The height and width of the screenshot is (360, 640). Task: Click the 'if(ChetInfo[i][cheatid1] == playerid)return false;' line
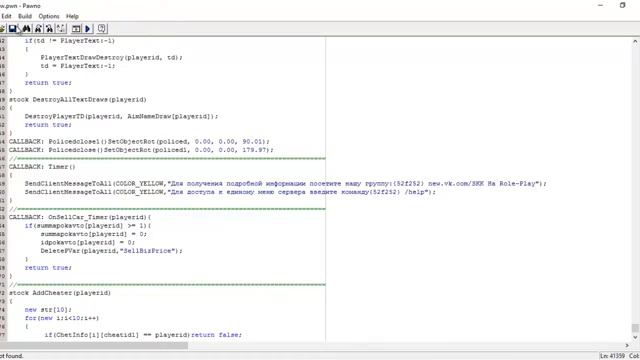coord(143,335)
